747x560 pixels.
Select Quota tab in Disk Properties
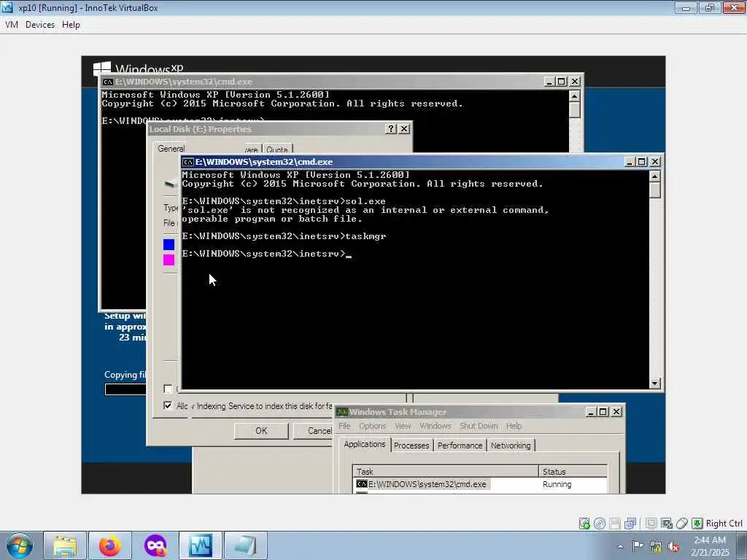276,149
